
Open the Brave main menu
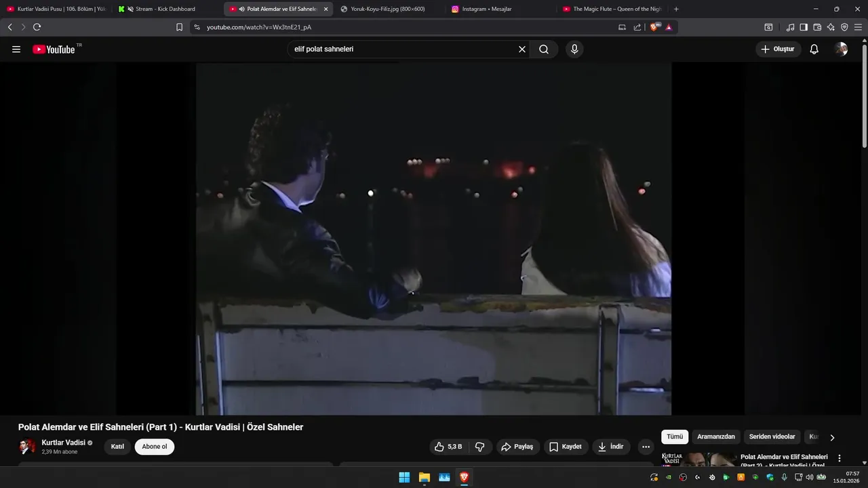point(858,27)
